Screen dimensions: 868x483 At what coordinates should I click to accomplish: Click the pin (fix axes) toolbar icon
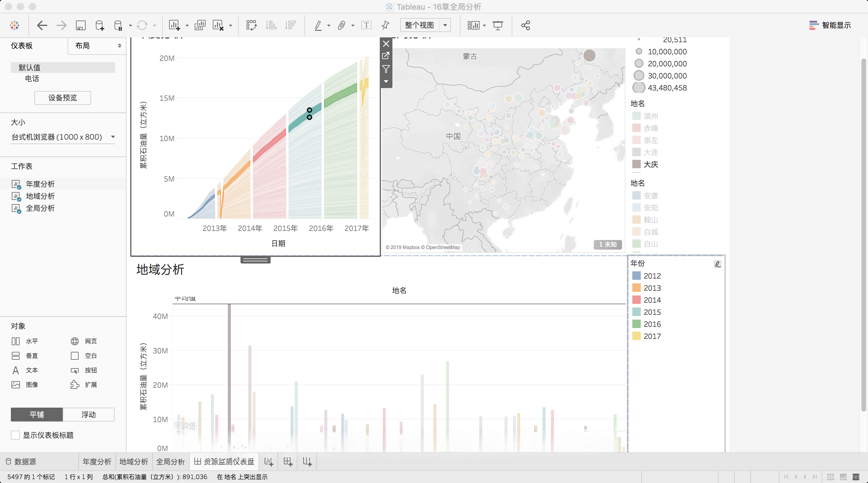[385, 25]
